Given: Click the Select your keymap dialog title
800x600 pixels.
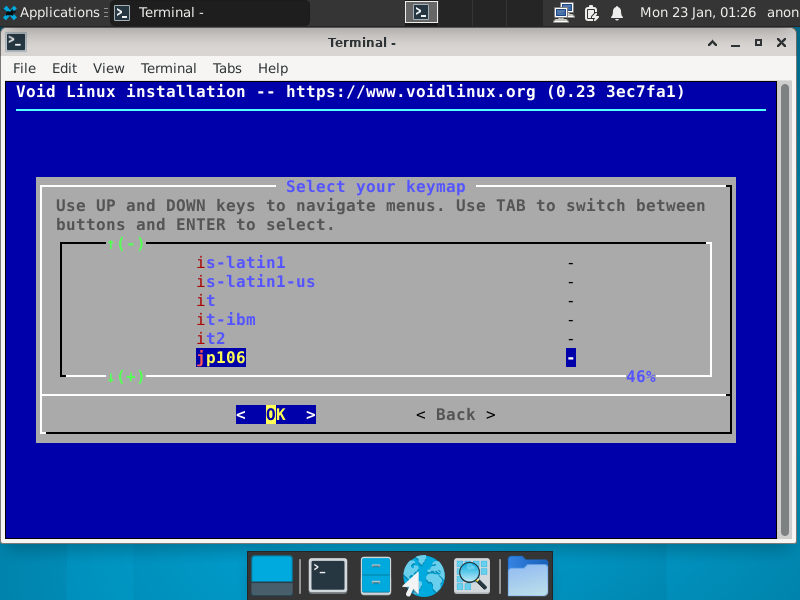Looking at the screenshot, I should tap(376, 187).
